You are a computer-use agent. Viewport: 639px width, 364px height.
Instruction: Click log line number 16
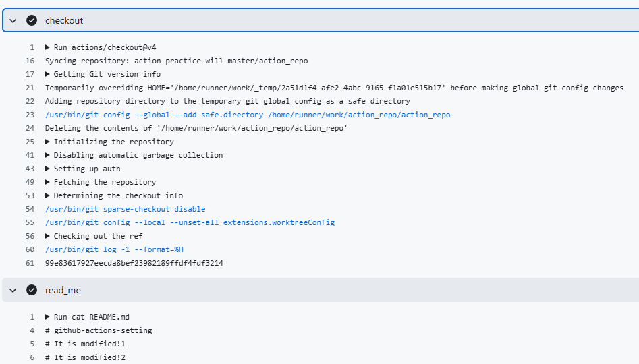click(30, 61)
